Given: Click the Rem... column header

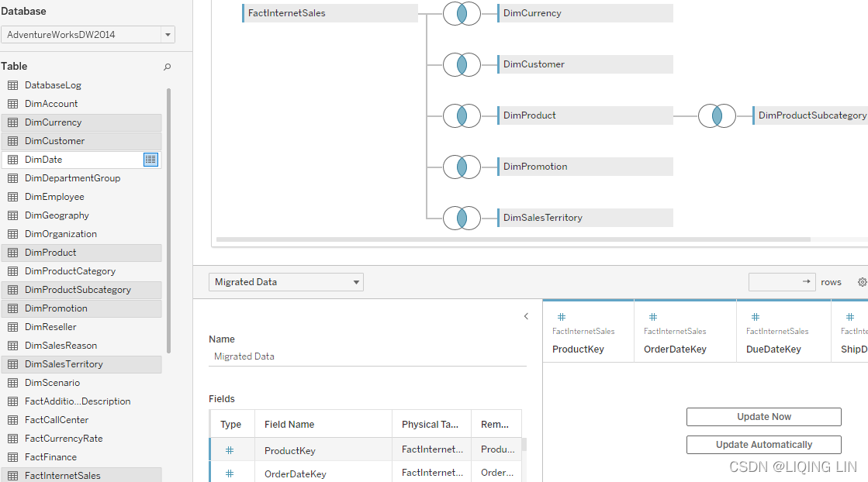Looking at the screenshot, I should coord(496,425).
